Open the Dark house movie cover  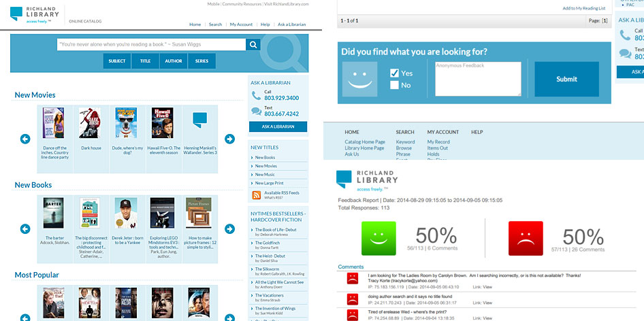91,123
